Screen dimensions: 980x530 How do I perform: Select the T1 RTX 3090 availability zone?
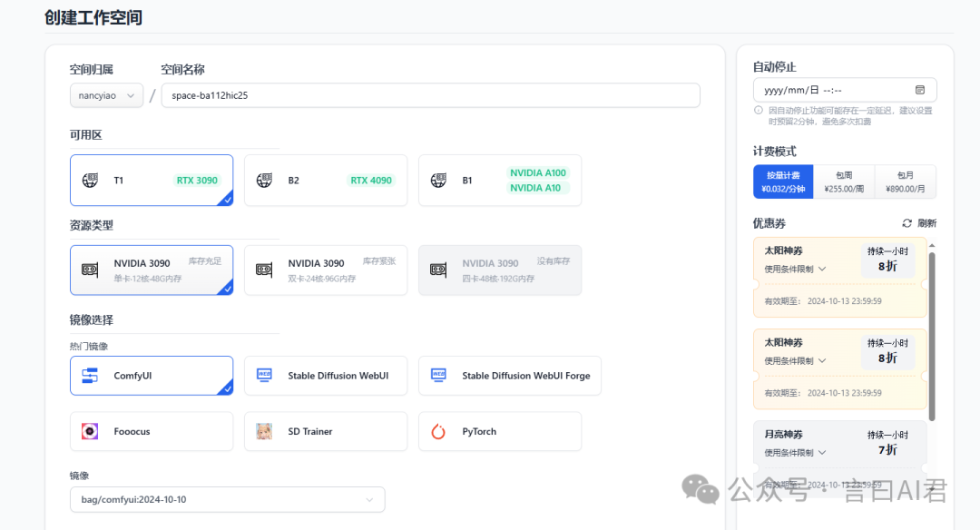pos(152,180)
